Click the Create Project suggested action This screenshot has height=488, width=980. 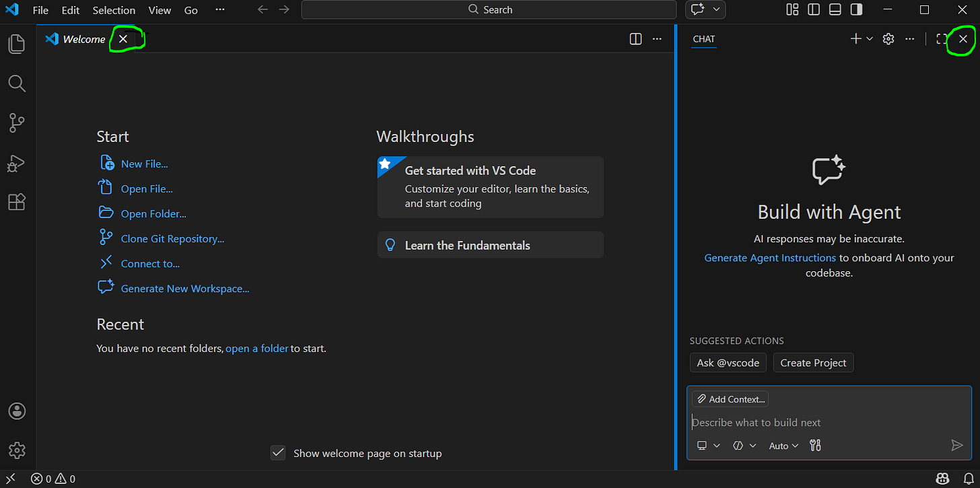click(x=813, y=363)
